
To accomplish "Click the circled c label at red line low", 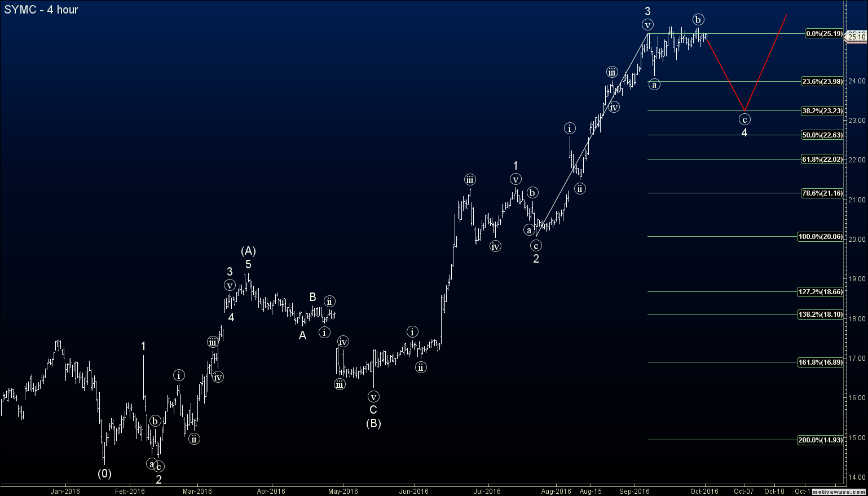I will [744, 119].
